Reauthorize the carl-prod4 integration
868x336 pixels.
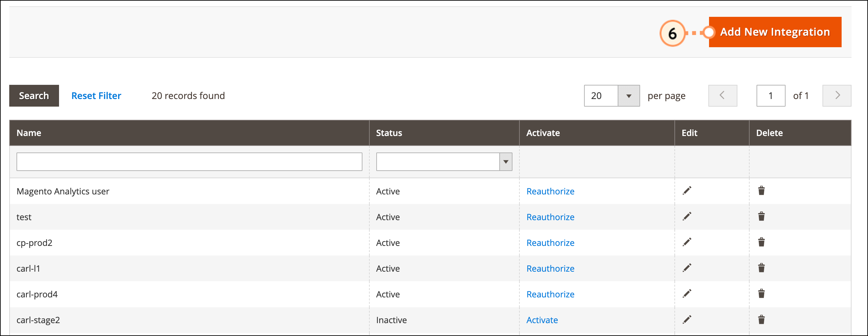550,294
